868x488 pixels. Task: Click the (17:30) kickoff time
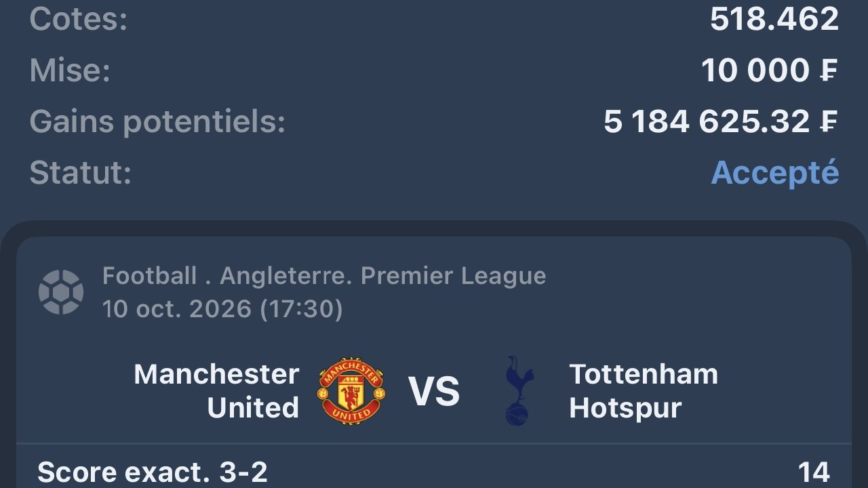click(x=302, y=309)
